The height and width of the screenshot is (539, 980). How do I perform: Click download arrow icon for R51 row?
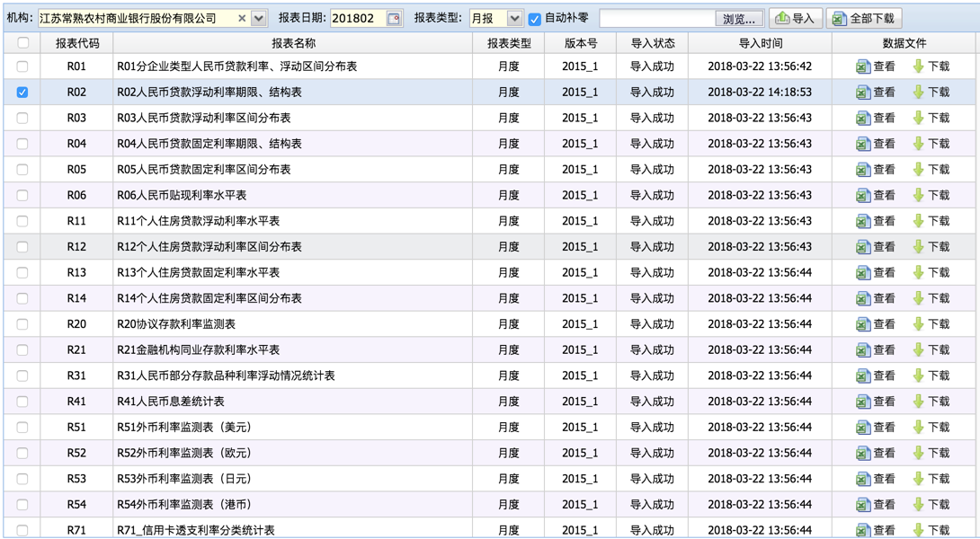point(918,428)
